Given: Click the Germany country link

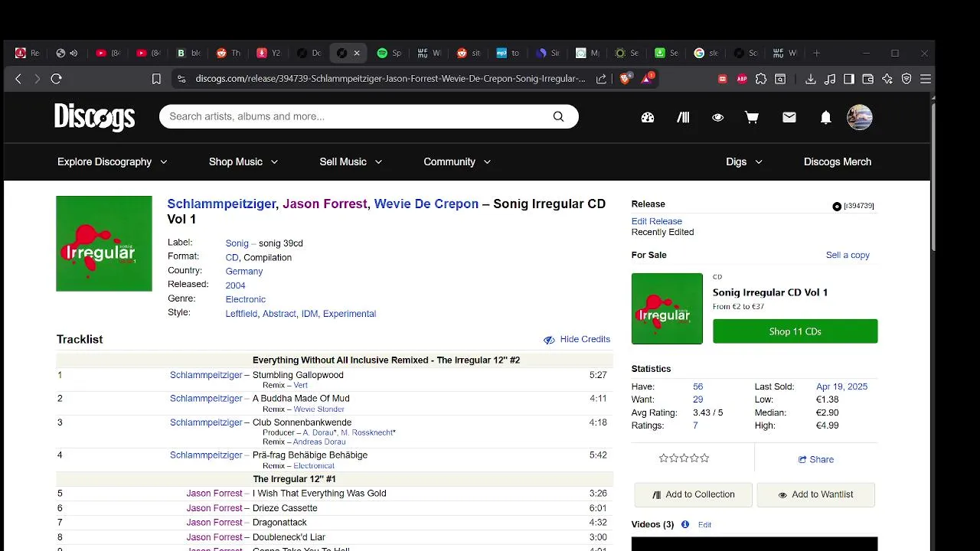Looking at the screenshot, I should tap(244, 272).
